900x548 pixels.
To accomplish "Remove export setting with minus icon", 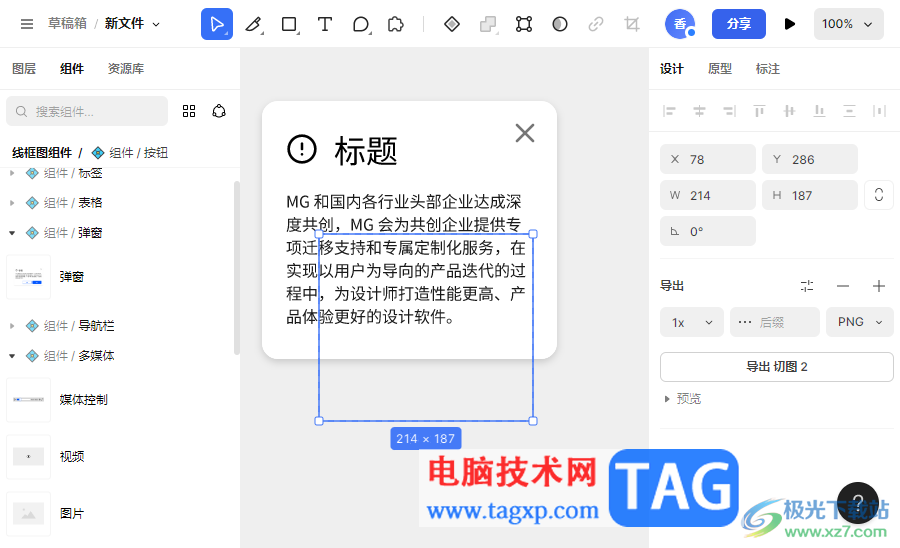I will pyautogui.click(x=843, y=286).
